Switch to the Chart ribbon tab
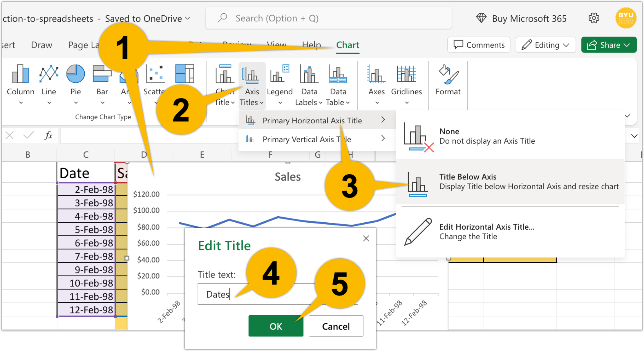The height and width of the screenshot is (353, 644). coord(348,45)
